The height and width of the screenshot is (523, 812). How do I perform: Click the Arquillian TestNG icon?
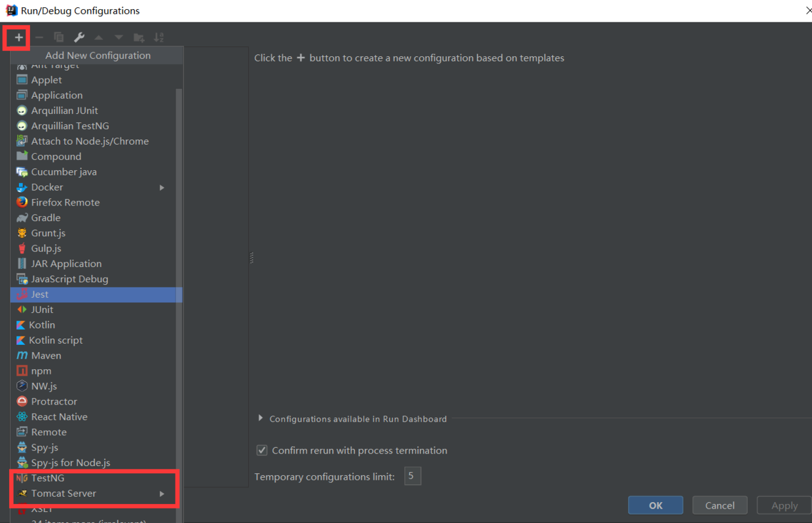pyautogui.click(x=22, y=126)
